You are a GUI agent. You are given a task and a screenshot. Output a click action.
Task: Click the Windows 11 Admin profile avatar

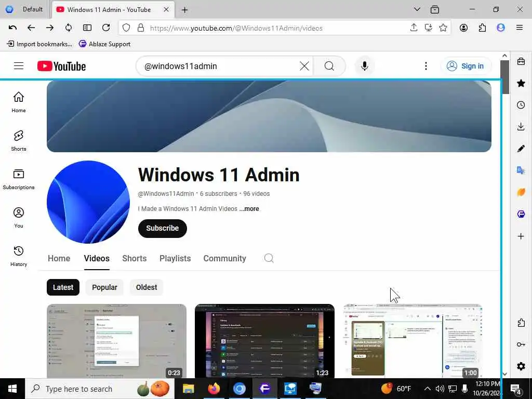pos(88,202)
